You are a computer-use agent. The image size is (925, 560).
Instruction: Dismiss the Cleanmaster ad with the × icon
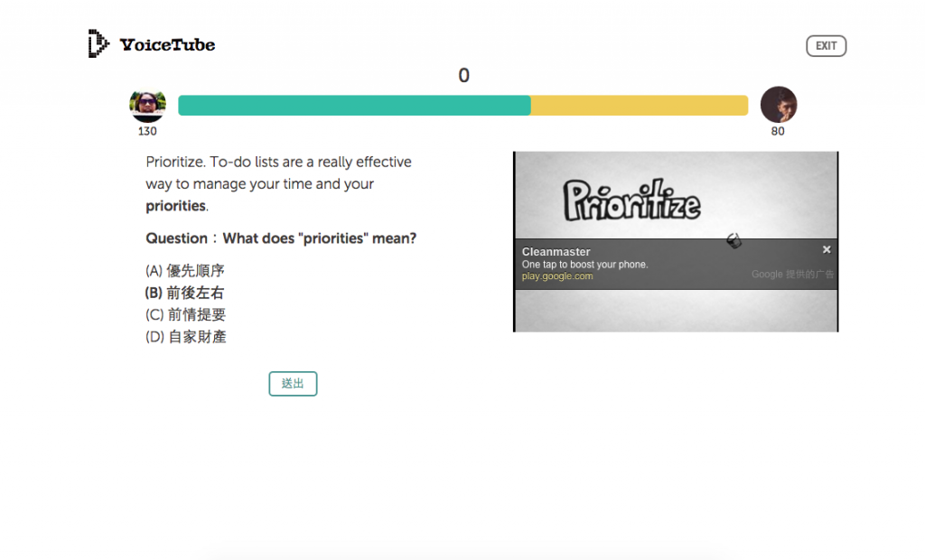827,248
